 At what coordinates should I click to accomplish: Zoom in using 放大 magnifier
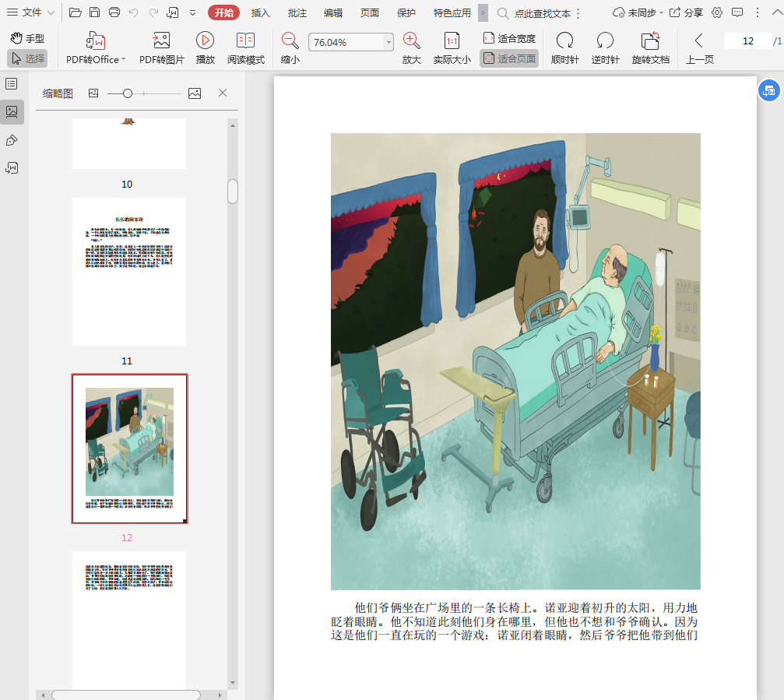pyautogui.click(x=412, y=41)
